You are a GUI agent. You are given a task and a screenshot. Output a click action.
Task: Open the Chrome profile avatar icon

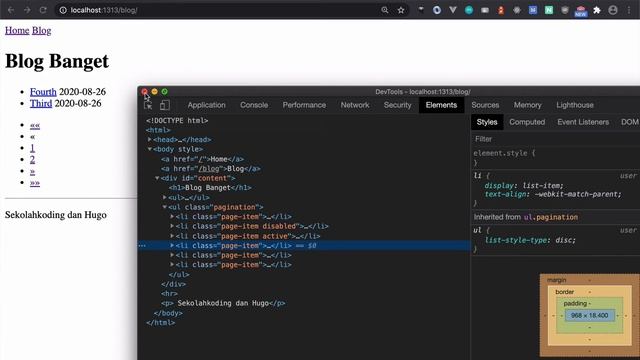613,10
